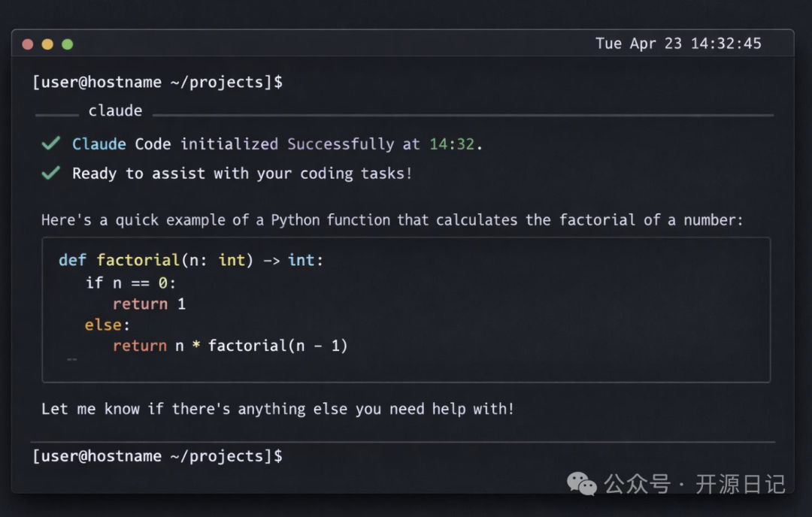The width and height of the screenshot is (812, 517).
Task: Click 'Claude Code initialized Successfully at 14:32.' line
Action: point(277,144)
